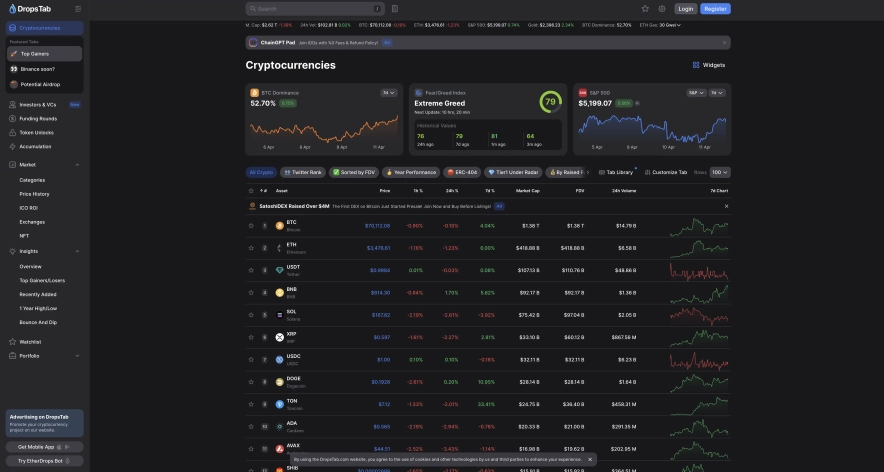884x472 pixels.
Task: Switch to the Year Performance tab
Action: tap(411, 172)
